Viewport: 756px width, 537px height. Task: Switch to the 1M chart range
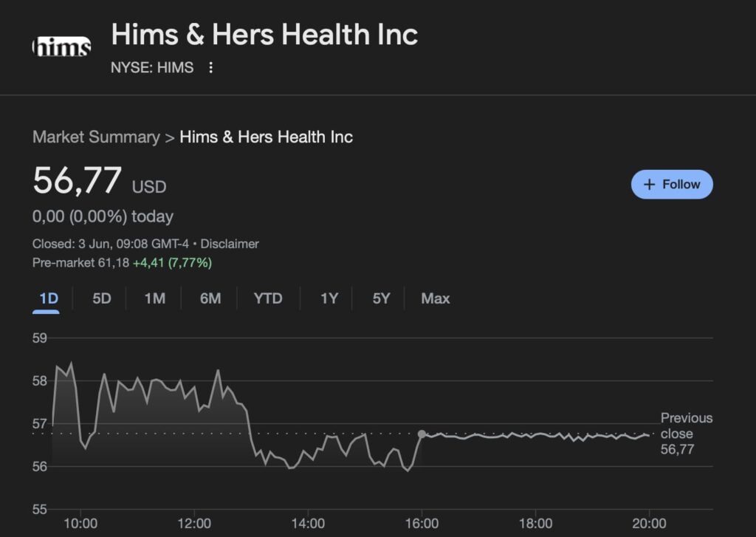(x=155, y=298)
